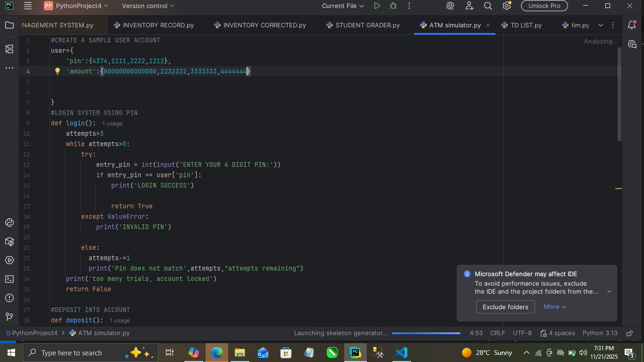Image resolution: width=644 pixels, height=362 pixels.
Task: Click the lightbulb intention icon on line 4
Action: pos(57,71)
